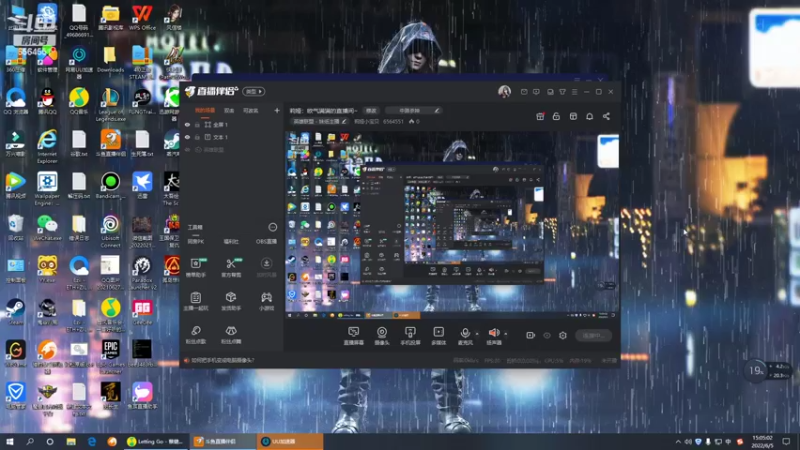Click the live preview canvas area
Viewport: 800px width, 450px height.
[452, 226]
